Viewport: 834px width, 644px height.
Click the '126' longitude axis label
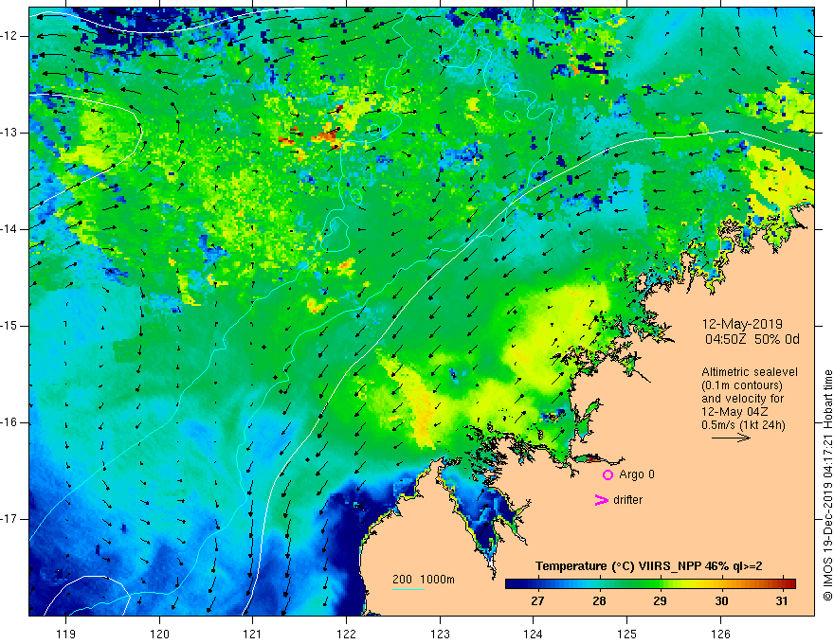click(x=720, y=634)
